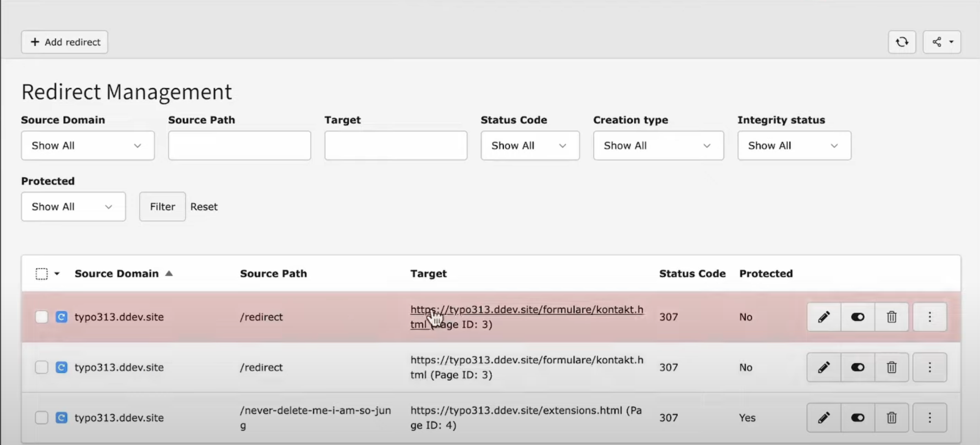
Task: Click the trash icon on the second /redirect row
Action: (892, 367)
